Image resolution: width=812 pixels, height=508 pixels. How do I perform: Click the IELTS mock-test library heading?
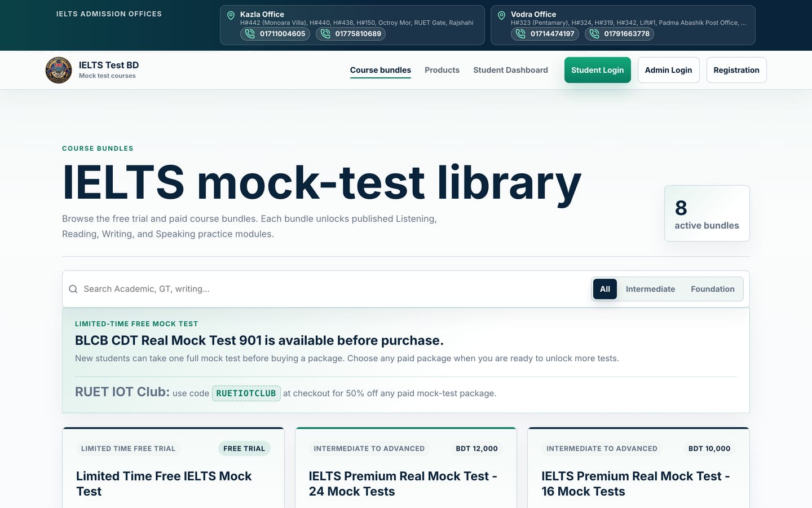(321, 182)
